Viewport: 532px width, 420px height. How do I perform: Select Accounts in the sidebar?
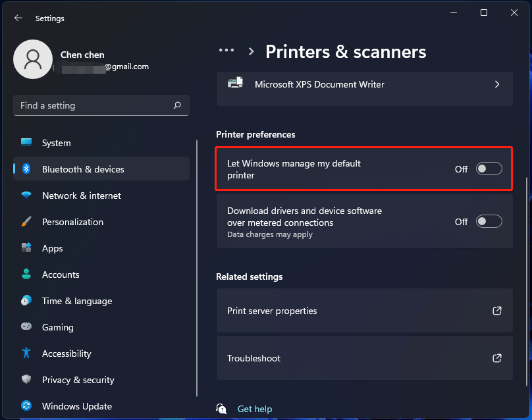(61, 275)
